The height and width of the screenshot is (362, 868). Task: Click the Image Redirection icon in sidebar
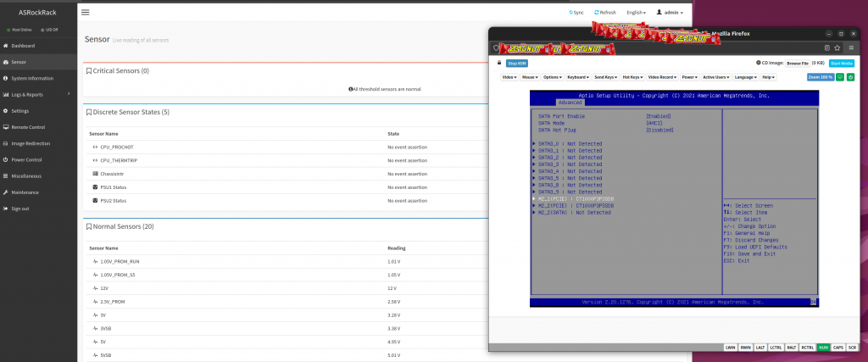(x=6, y=143)
